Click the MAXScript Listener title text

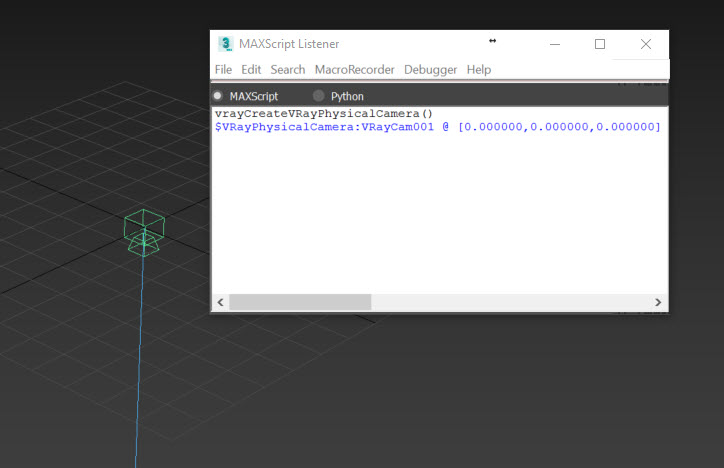289,44
